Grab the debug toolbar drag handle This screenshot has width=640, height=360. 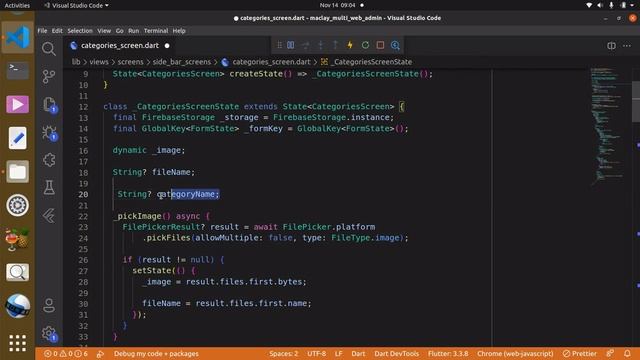coord(280,45)
